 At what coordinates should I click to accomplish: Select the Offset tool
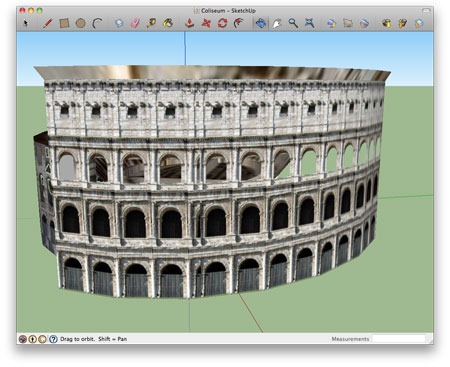[239, 23]
